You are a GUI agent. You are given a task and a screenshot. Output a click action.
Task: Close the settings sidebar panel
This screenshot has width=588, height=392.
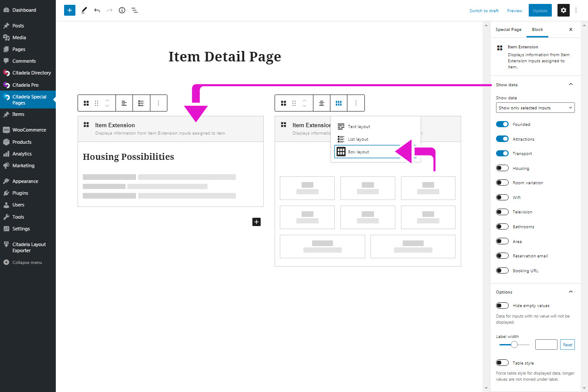click(x=571, y=30)
